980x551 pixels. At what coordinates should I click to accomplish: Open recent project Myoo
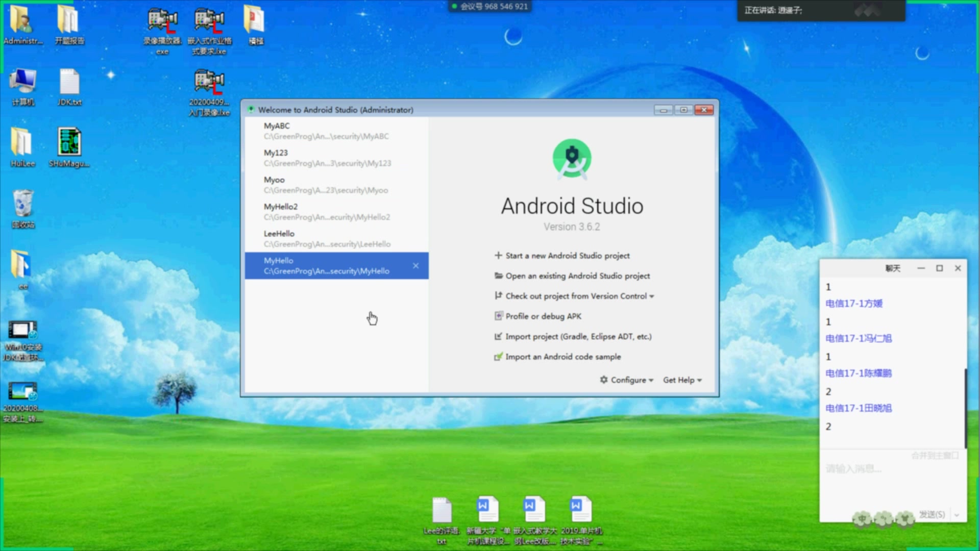pos(336,185)
